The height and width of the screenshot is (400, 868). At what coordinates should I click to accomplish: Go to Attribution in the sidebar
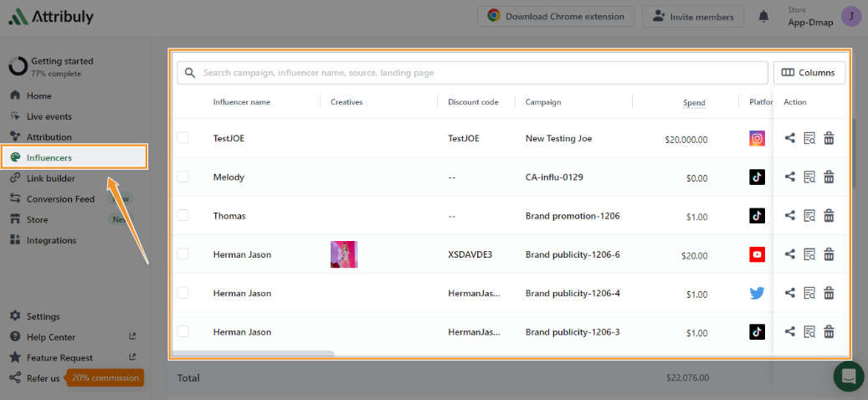(x=49, y=137)
